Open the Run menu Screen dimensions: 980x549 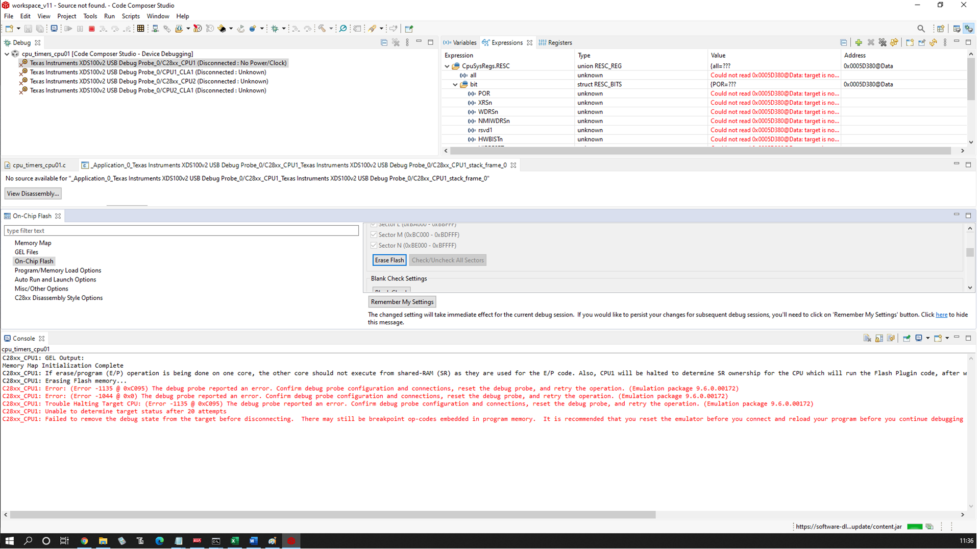click(x=109, y=16)
